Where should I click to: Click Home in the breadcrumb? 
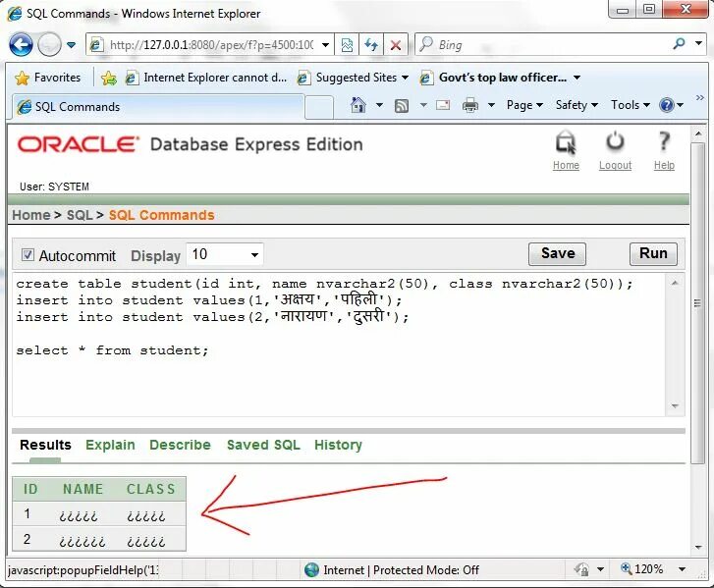[x=31, y=215]
